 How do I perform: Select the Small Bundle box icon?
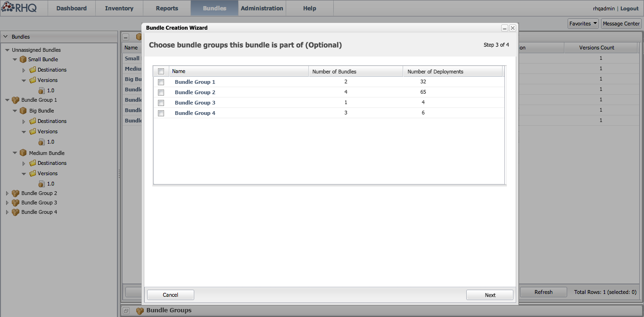coord(23,60)
